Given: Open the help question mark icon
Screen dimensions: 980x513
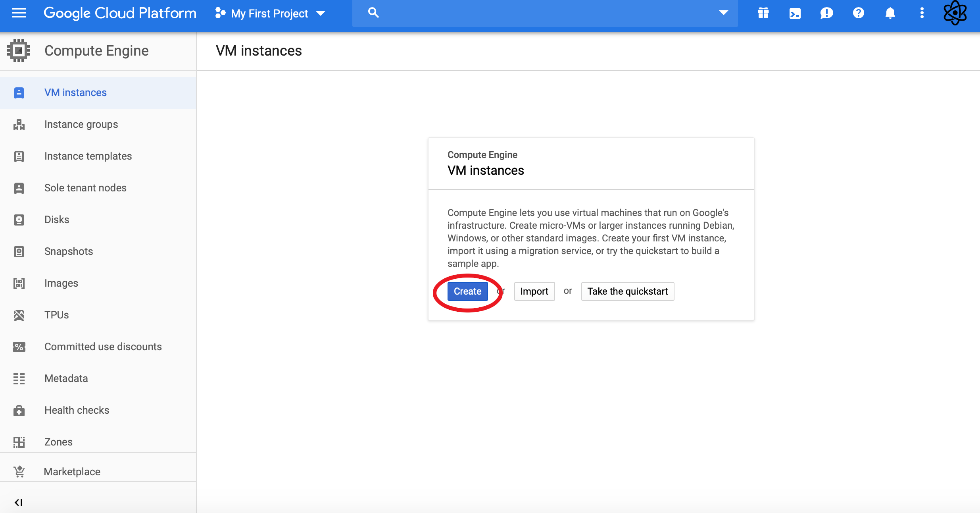Looking at the screenshot, I should point(858,13).
